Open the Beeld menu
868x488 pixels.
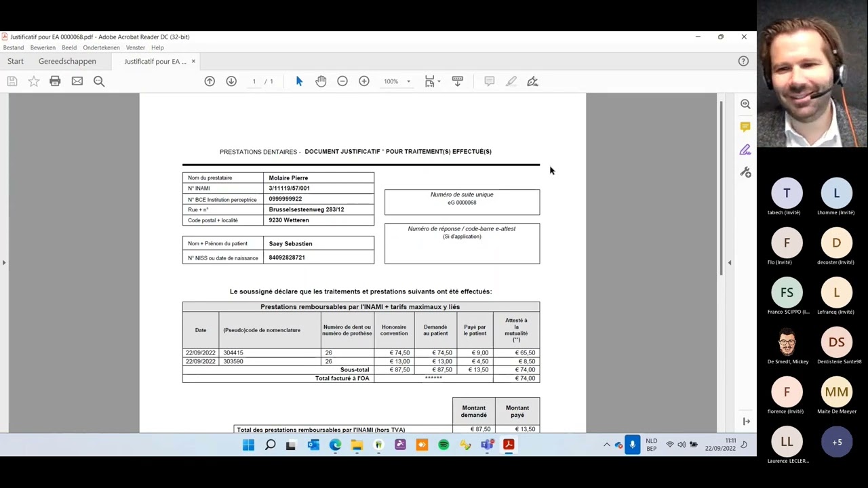click(69, 47)
